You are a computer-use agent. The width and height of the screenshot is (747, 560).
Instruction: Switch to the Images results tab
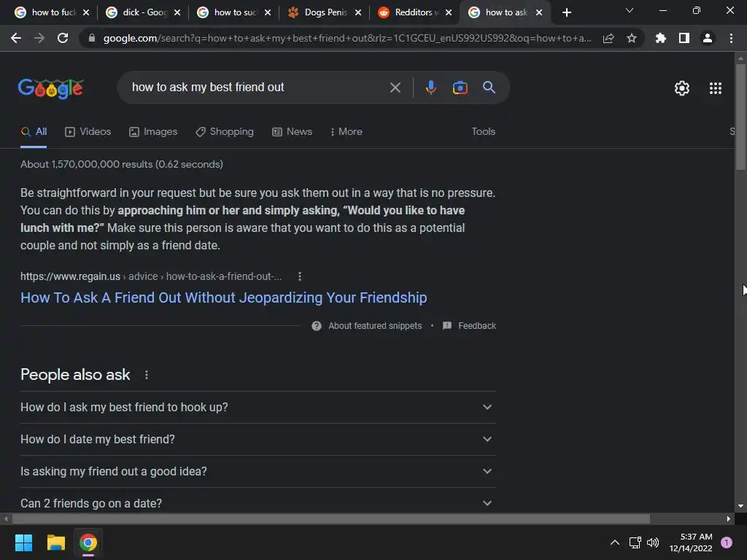coord(153,132)
